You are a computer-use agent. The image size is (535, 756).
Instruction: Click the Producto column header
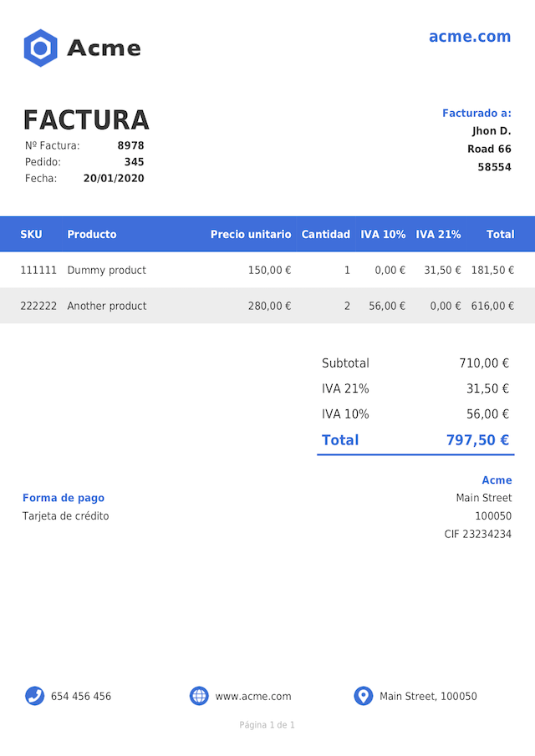pos(92,235)
